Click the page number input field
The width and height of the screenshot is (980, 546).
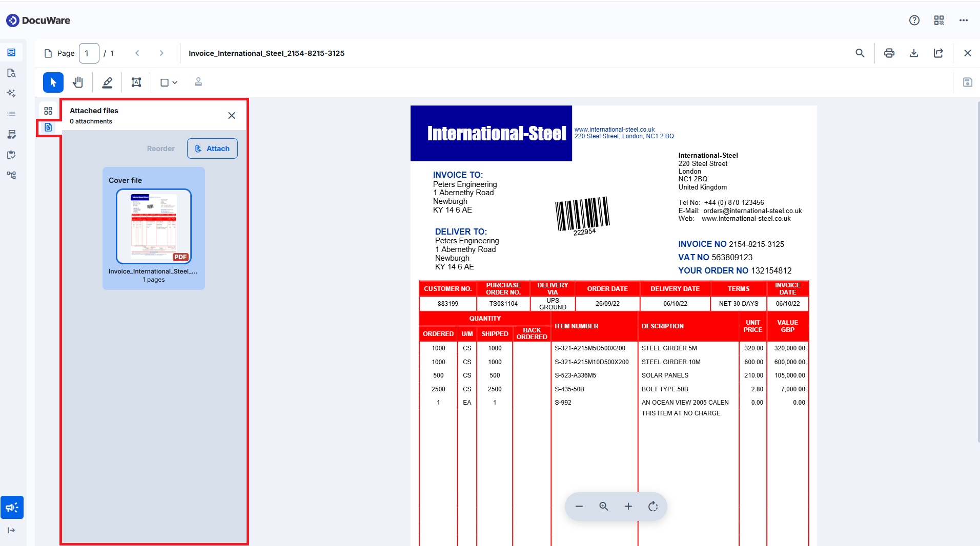pos(89,53)
